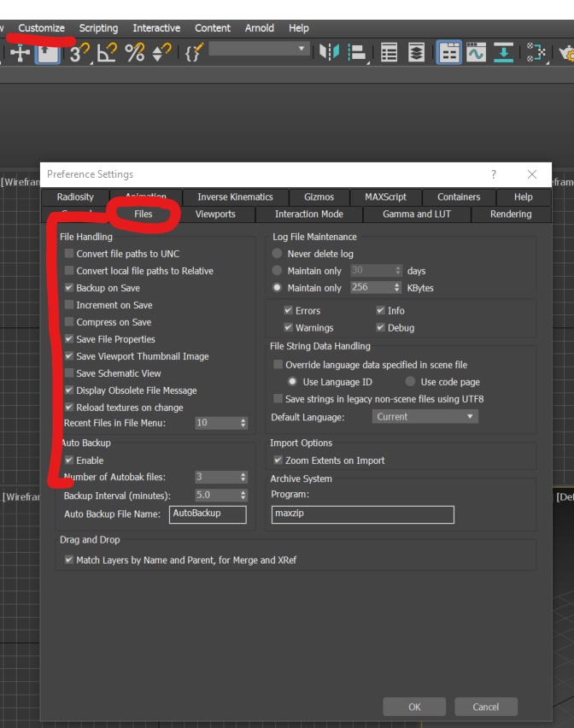
Task: Click the Cancel button
Action: pyautogui.click(x=486, y=707)
